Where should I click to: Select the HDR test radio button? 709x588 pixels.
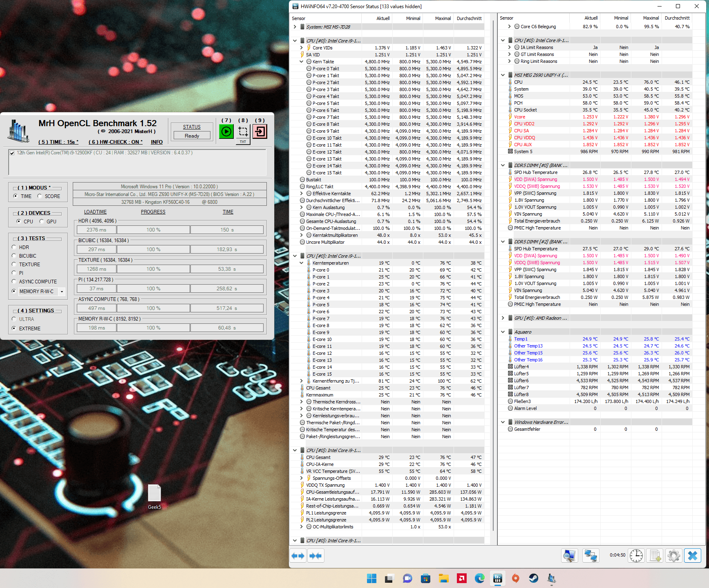pyautogui.click(x=14, y=247)
